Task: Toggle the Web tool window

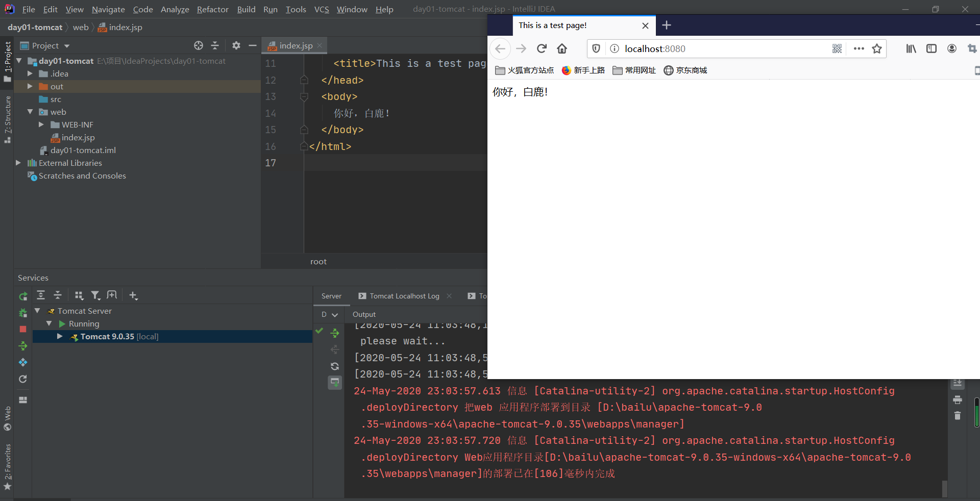Action: pyautogui.click(x=7, y=418)
